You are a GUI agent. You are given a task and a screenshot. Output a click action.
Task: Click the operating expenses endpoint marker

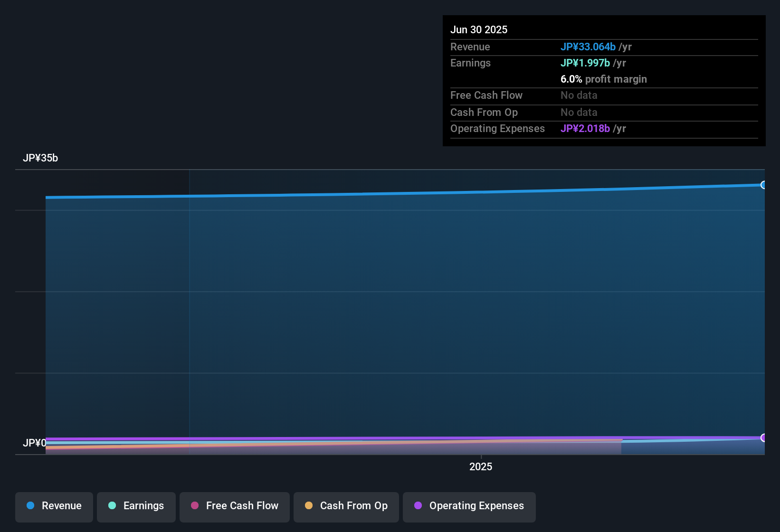(763, 437)
